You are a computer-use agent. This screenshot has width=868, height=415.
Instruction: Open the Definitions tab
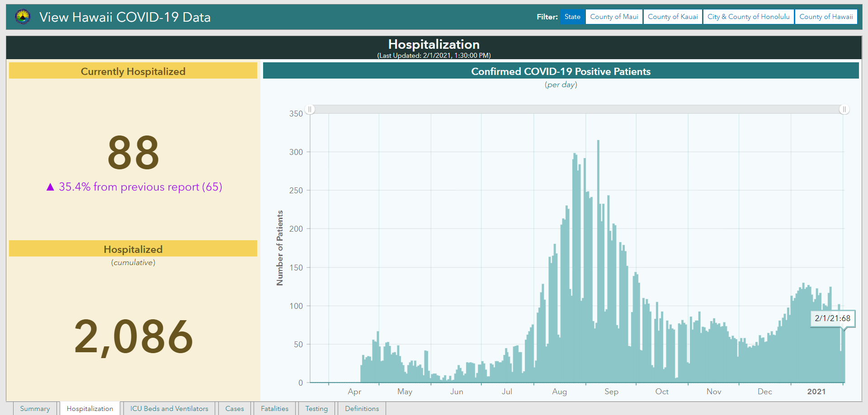tap(362, 409)
